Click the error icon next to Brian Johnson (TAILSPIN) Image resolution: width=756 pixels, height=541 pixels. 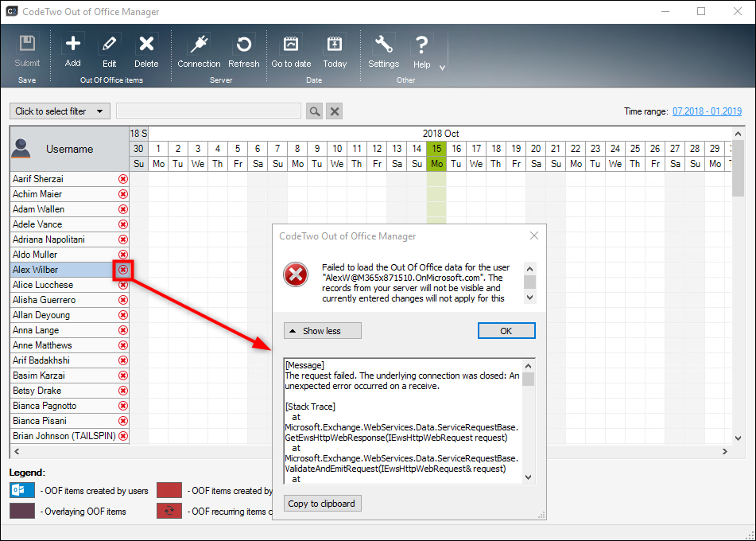[123, 436]
